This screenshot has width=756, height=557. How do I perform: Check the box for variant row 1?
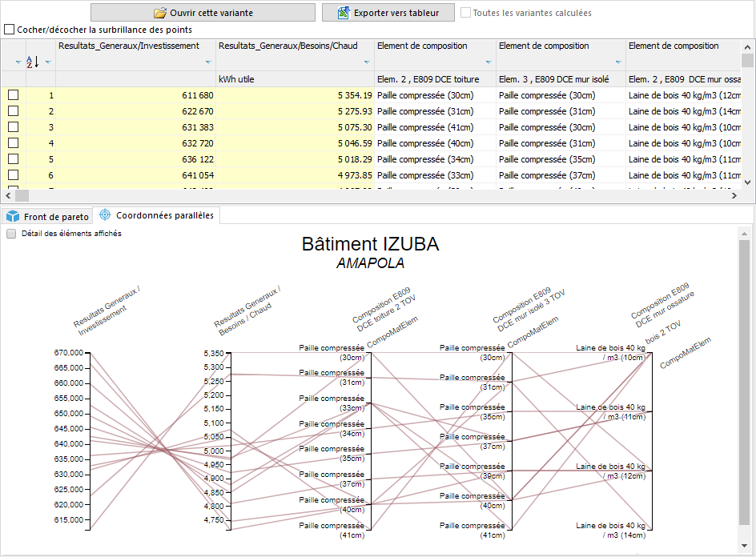[x=14, y=95]
